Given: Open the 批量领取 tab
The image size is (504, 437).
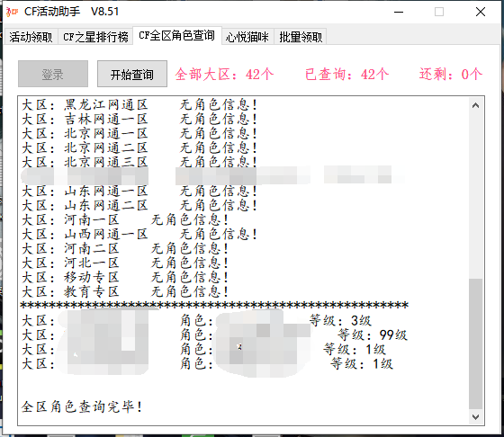Looking at the screenshot, I should click(301, 37).
